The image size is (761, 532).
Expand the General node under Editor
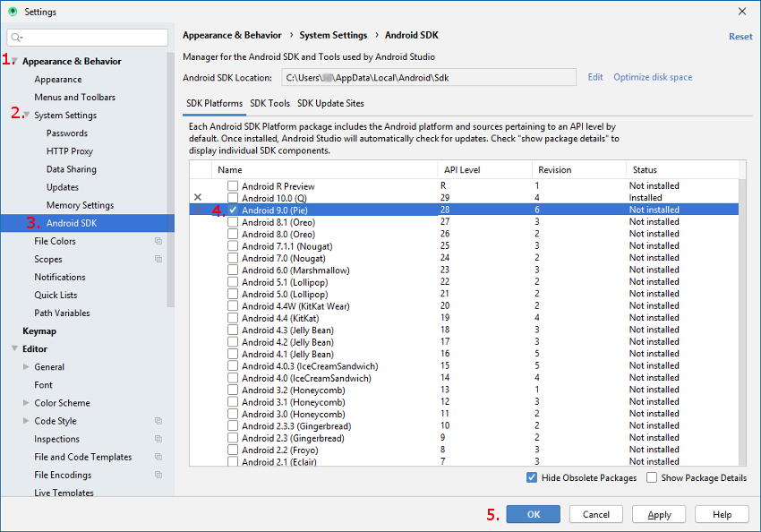[x=26, y=366]
